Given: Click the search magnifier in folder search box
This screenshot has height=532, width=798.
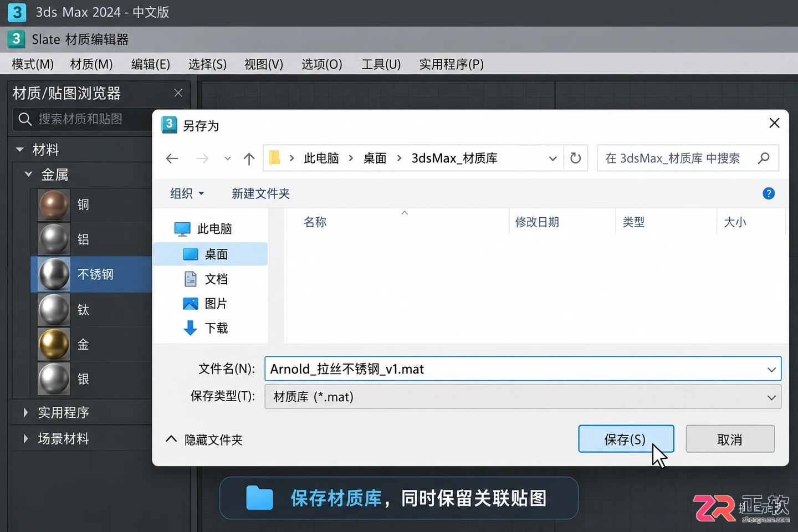Looking at the screenshot, I should pyautogui.click(x=764, y=158).
